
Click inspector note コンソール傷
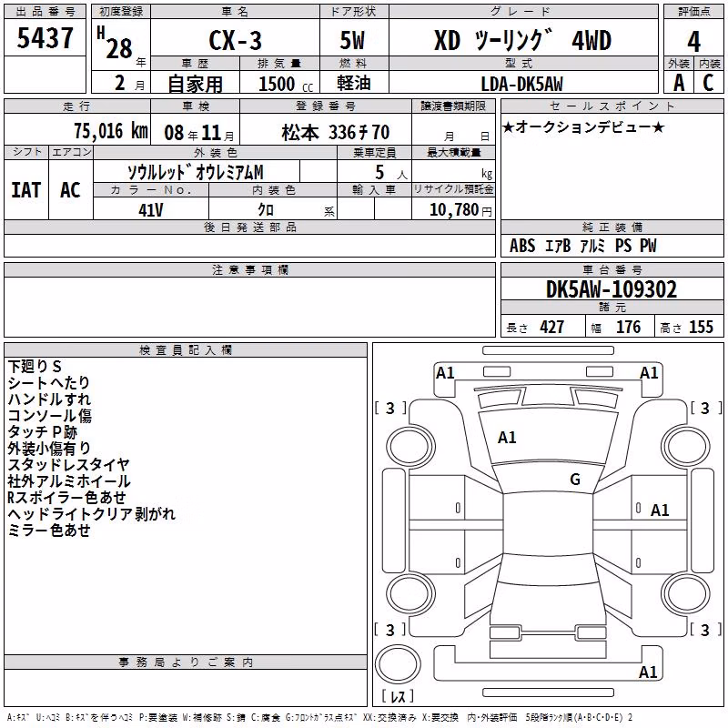pyautogui.click(x=50, y=416)
